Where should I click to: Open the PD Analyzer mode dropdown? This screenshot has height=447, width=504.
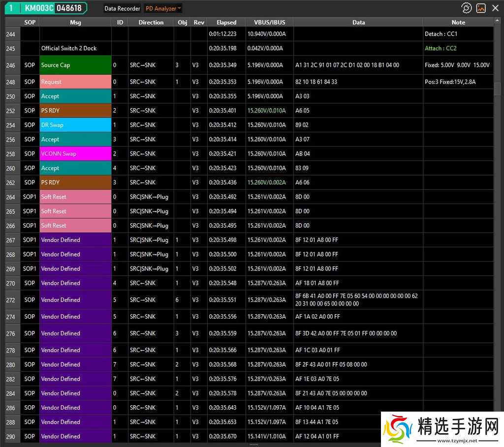pos(163,8)
